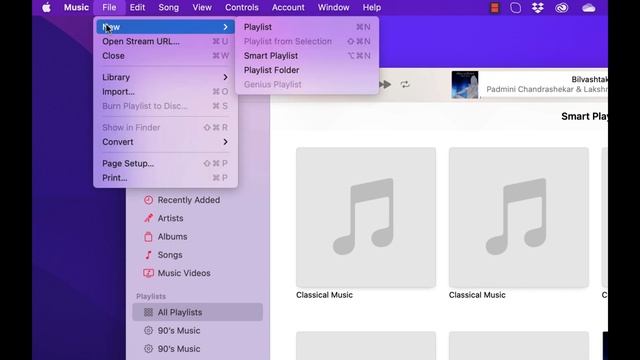This screenshot has width=640, height=360.
Task: Open the Creative Cloud menu bar icon
Action: coord(562,8)
